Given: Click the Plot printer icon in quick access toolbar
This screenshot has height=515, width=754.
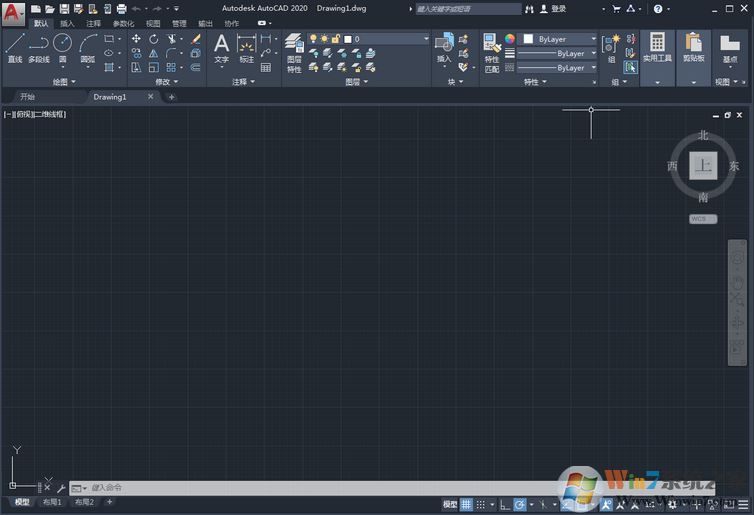Looking at the screenshot, I should point(122,9).
